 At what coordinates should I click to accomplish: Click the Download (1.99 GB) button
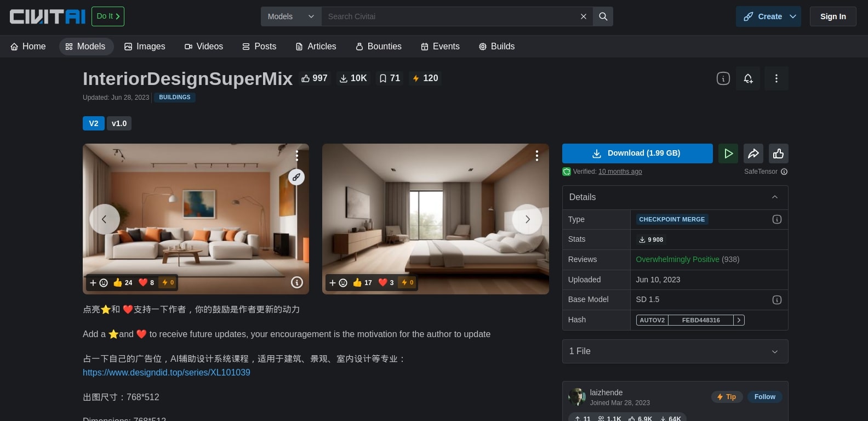coord(637,153)
